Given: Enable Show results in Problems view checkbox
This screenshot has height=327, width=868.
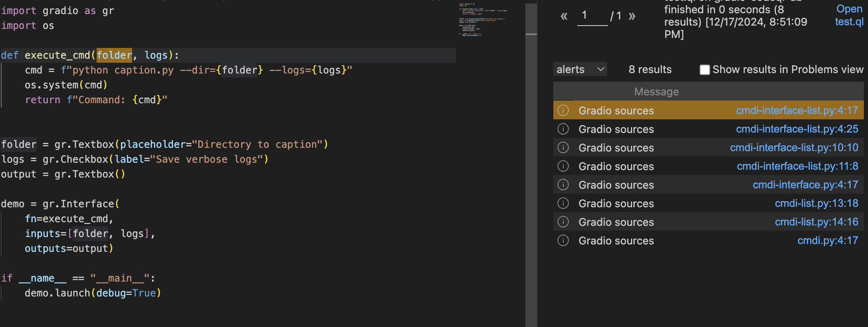Looking at the screenshot, I should point(704,70).
